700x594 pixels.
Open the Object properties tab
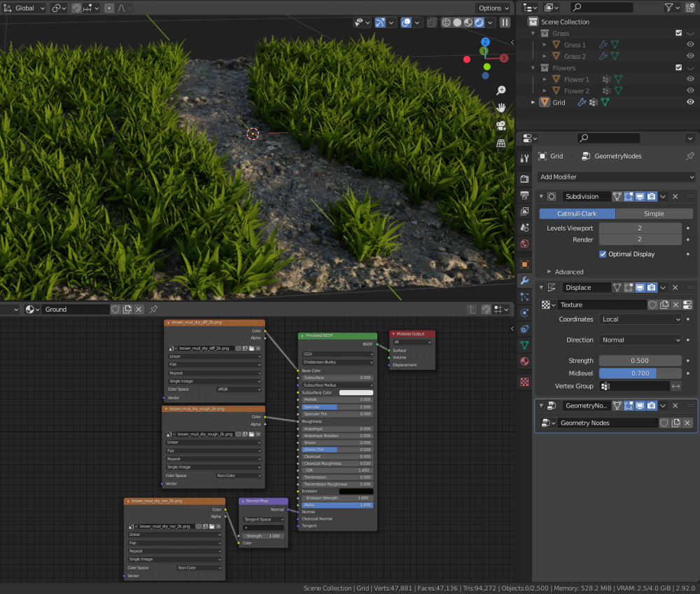(524, 264)
